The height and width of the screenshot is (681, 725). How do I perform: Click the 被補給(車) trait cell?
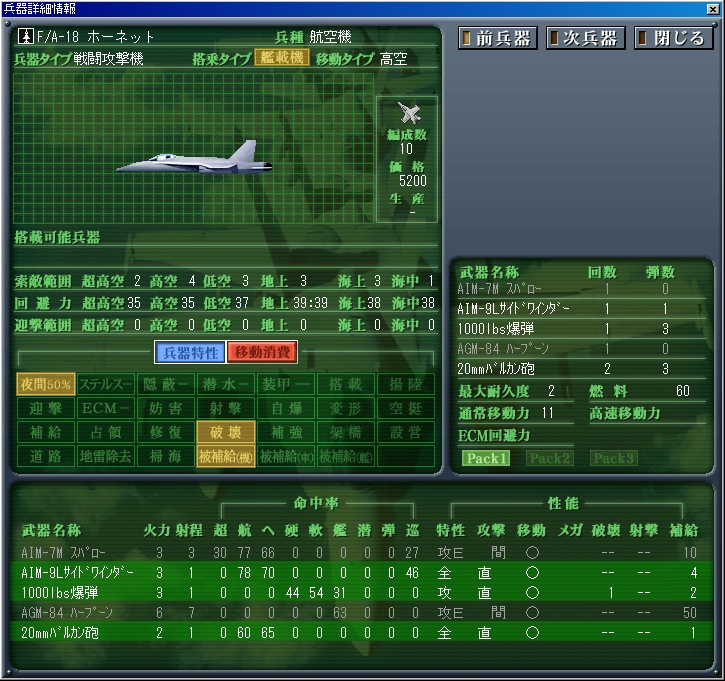click(286, 456)
